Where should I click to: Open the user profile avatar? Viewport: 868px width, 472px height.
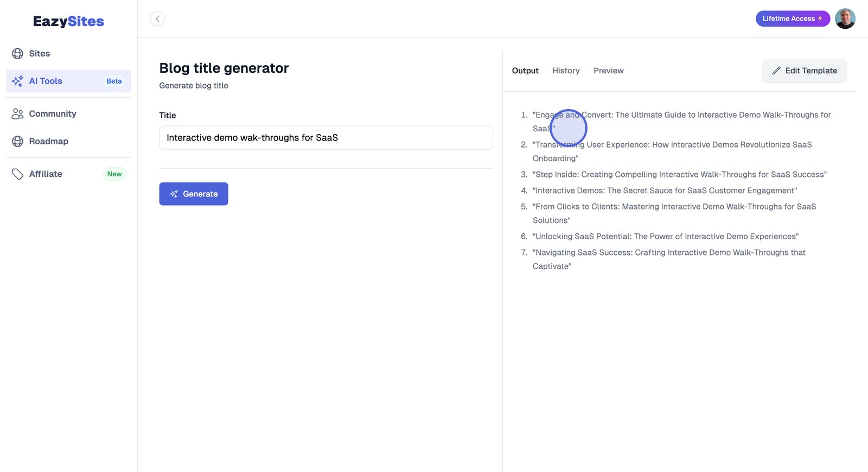[845, 19]
